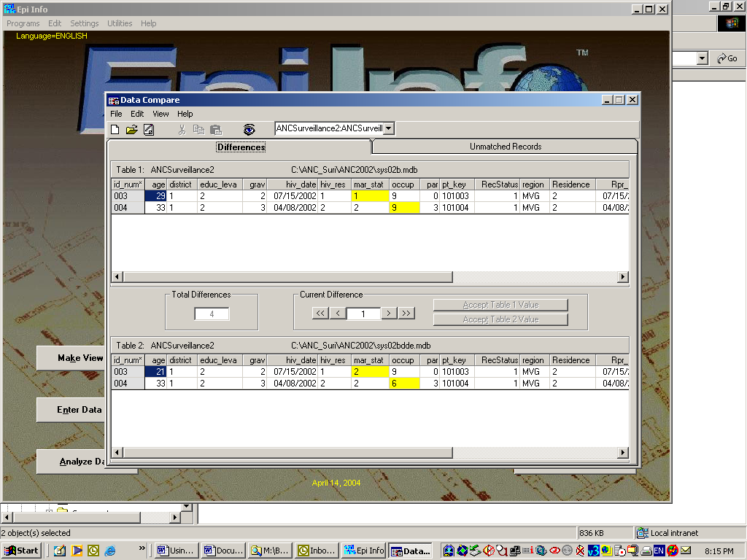Viewport: 747px width, 560px height.
Task: Click the Accept Table 1 Value button
Action: (500, 305)
